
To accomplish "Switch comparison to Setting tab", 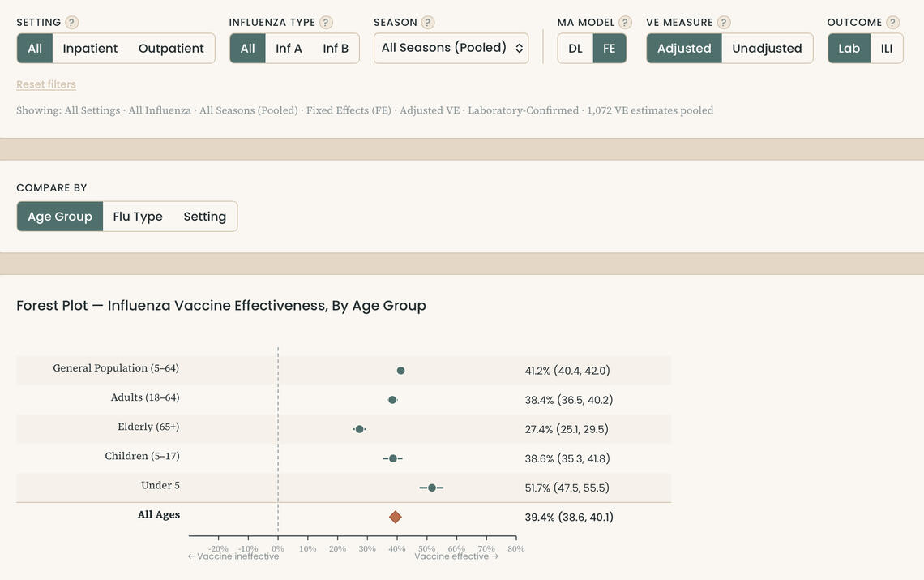I will pyautogui.click(x=204, y=217).
